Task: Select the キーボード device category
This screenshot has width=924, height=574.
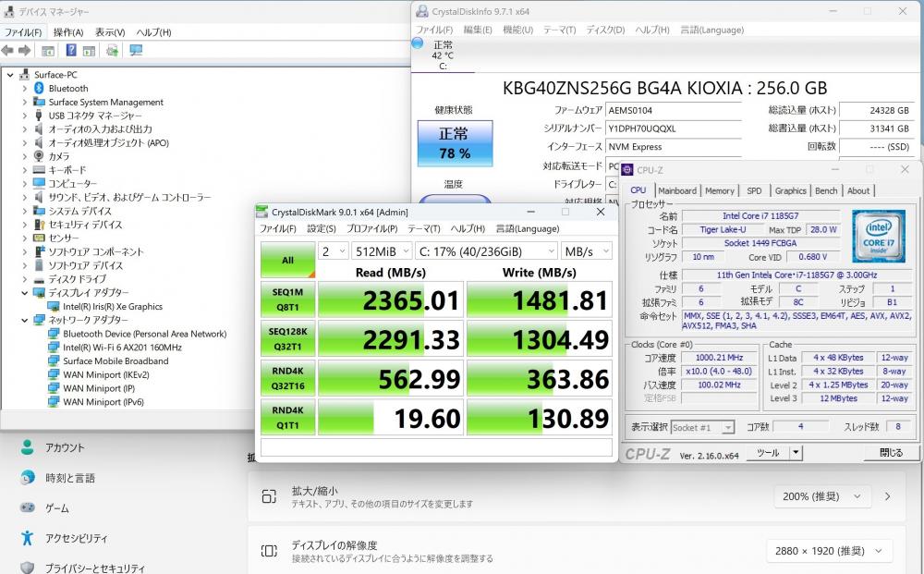Action: point(67,170)
